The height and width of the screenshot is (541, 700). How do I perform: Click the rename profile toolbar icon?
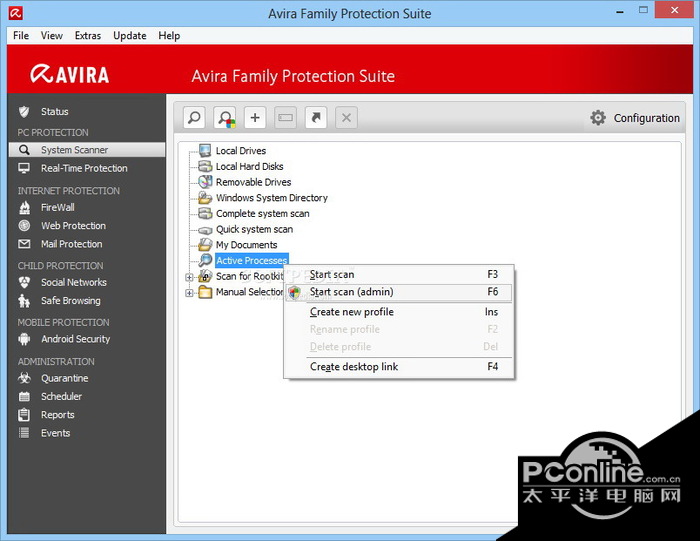285,118
